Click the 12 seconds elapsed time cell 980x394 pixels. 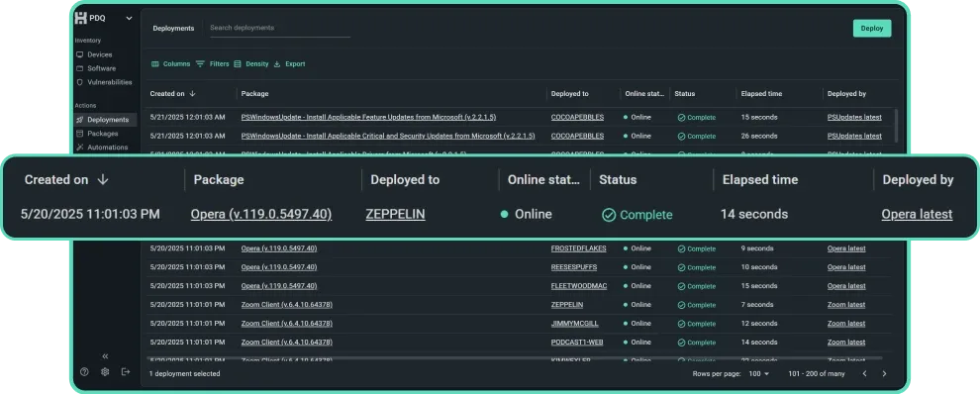pyautogui.click(x=759, y=324)
